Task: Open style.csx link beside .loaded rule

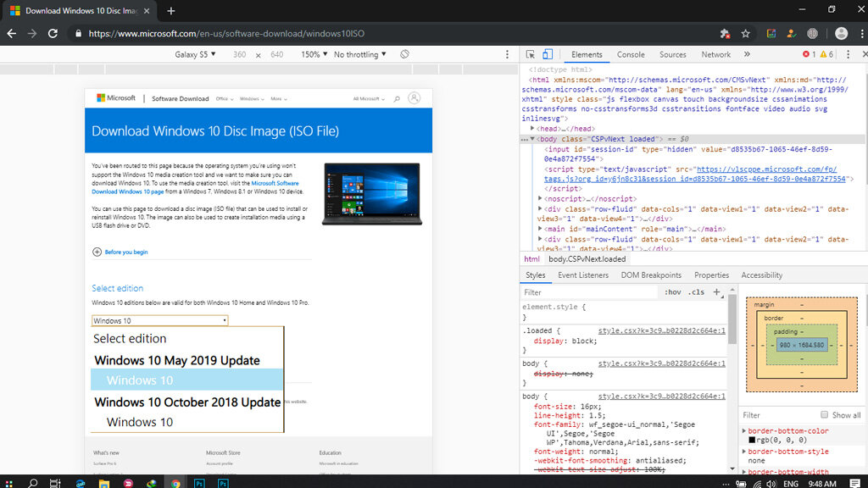Action: 661,330
